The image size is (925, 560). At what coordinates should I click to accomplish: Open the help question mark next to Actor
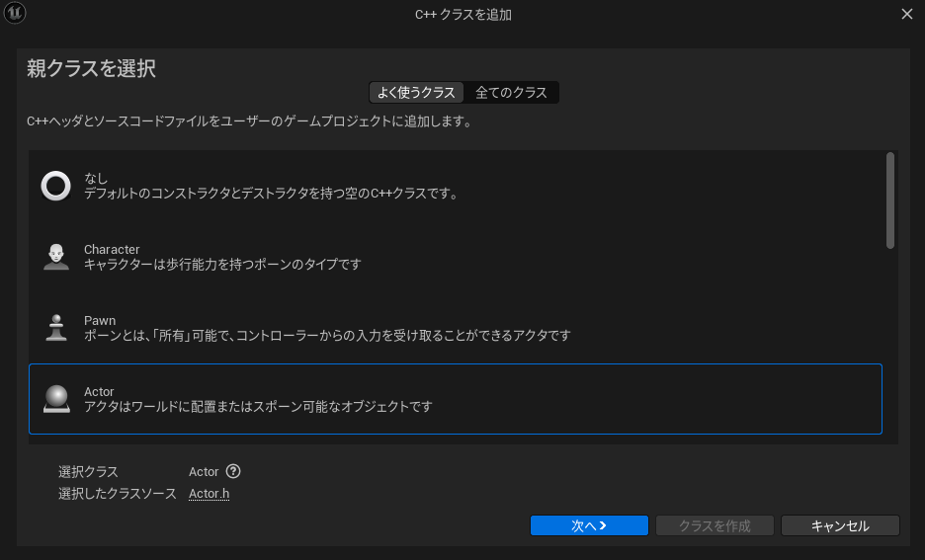point(233,471)
